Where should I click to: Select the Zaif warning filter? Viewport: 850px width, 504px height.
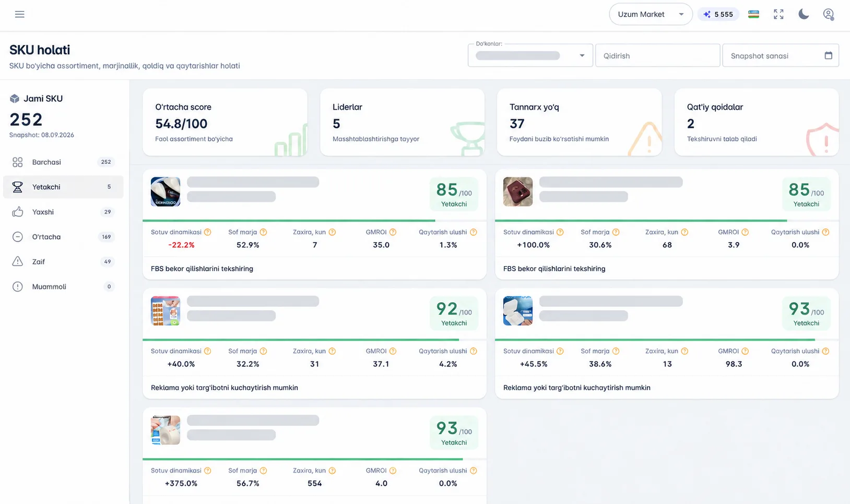click(63, 261)
